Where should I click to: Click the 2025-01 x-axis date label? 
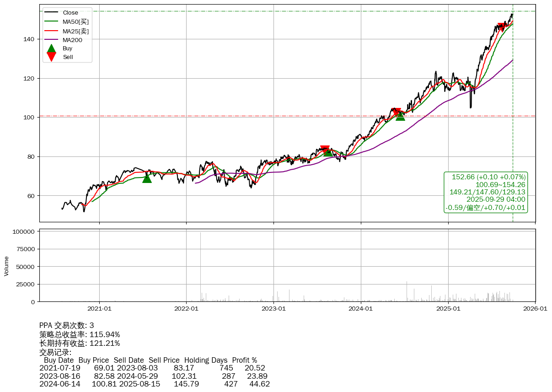(448, 309)
